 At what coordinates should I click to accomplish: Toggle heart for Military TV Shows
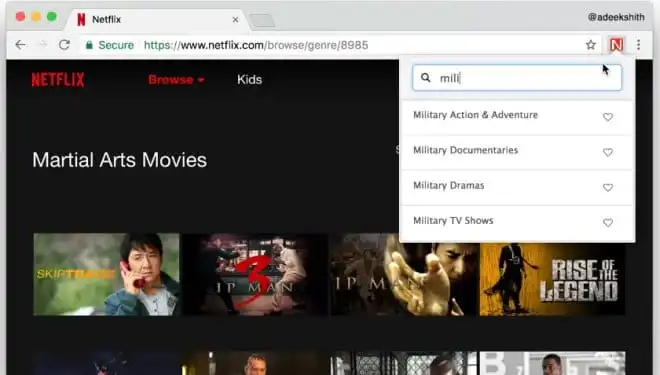(x=608, y=222)
